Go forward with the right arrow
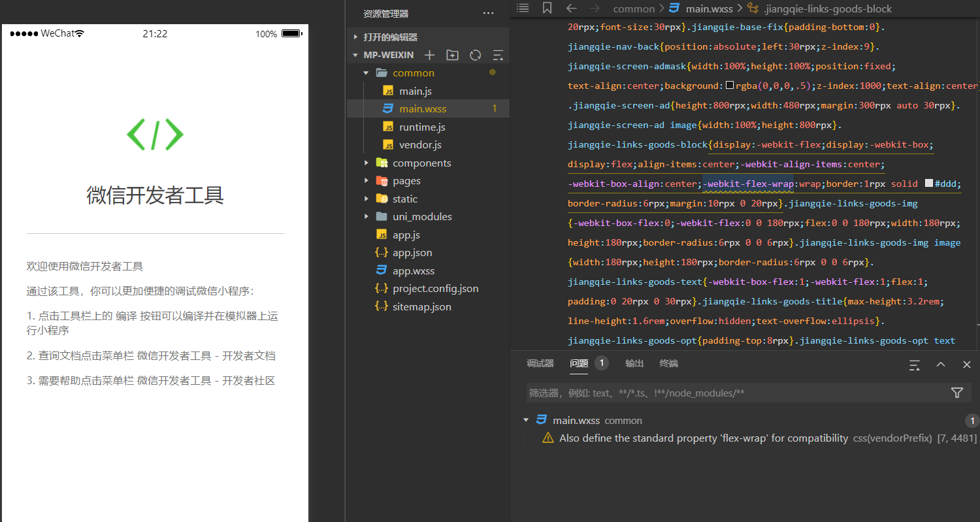Screen dimensions: 980x522 pos(594,8)
